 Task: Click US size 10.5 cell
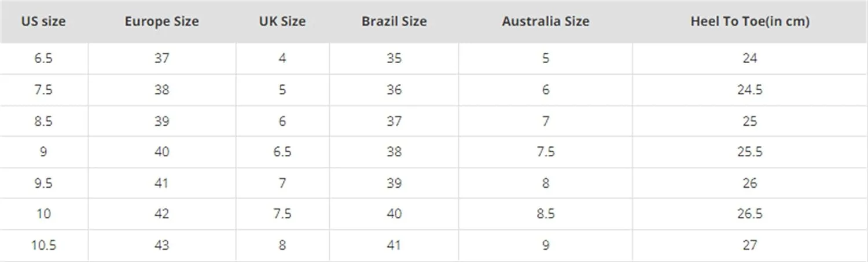click(43, 245)
